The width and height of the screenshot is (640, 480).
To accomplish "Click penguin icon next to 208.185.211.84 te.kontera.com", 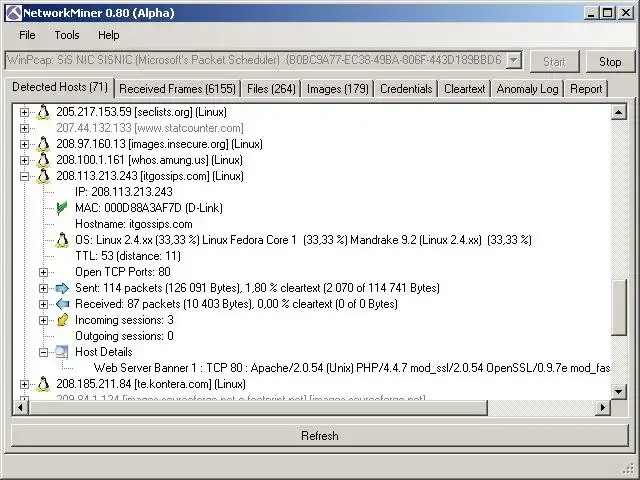I will point(43,384).
